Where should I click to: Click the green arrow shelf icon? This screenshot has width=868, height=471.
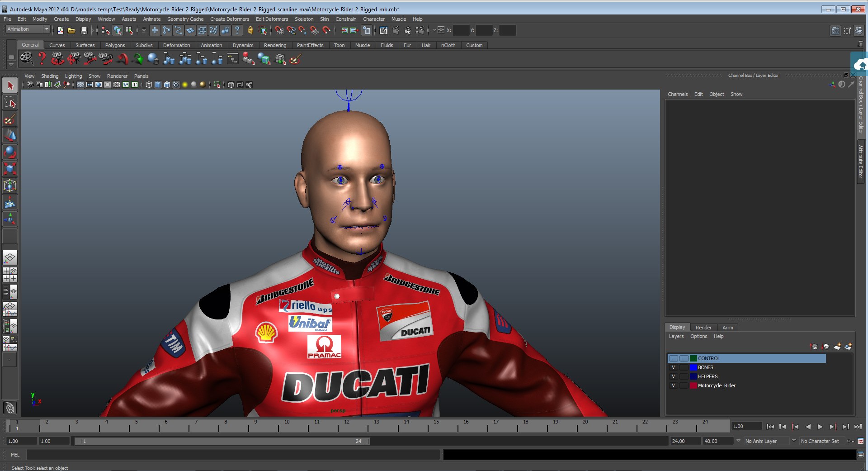(138, 59)
